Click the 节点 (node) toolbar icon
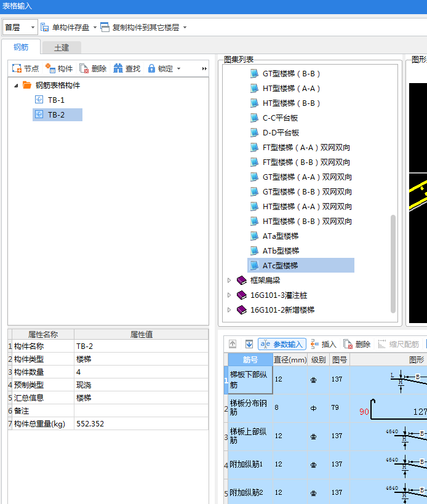 [x=17, y=68]
